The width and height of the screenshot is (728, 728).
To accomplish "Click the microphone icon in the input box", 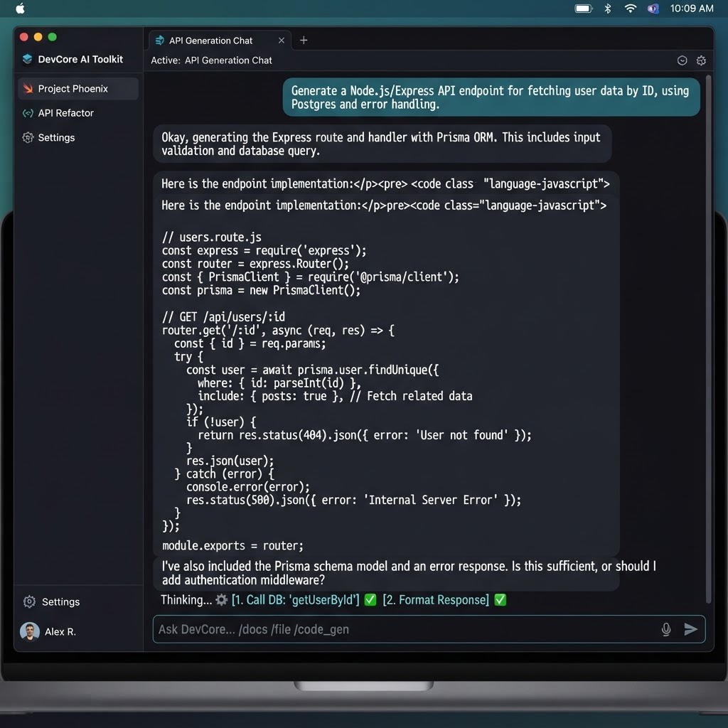I will coord(665,629).
